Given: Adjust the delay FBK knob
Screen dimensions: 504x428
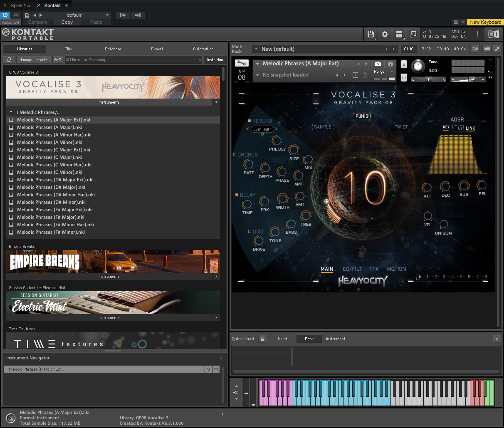Looking at the screenshot, I should coord(264,201).
